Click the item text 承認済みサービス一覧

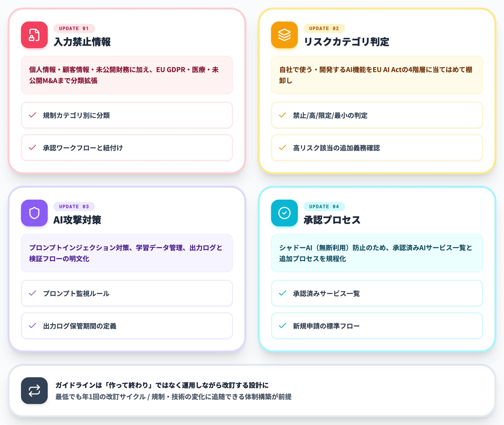click(x=326, y=293)
